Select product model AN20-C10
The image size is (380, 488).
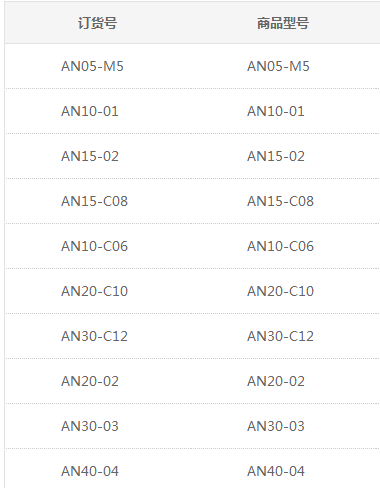pos(281,291)
